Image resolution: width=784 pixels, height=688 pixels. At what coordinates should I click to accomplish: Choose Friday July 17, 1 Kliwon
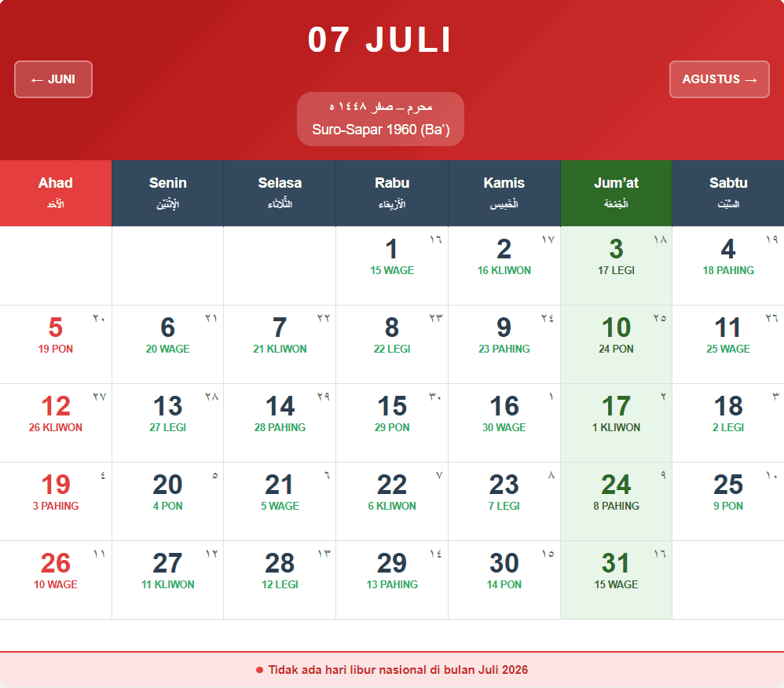616,423
